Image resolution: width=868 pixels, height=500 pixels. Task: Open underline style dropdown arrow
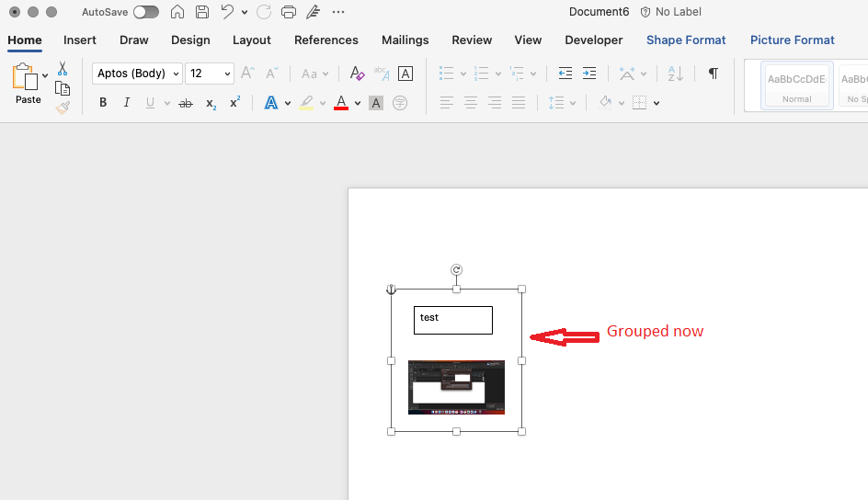pos(167,103)
